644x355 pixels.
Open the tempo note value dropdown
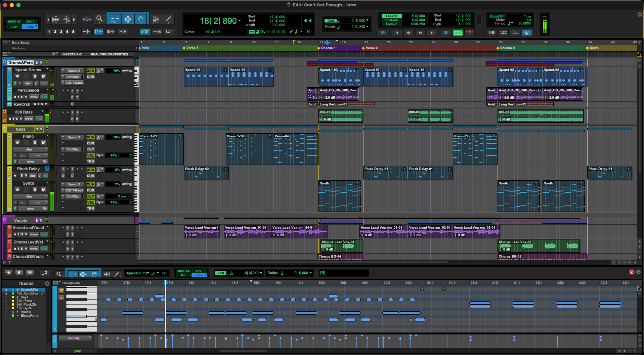[x=512, y=24]
